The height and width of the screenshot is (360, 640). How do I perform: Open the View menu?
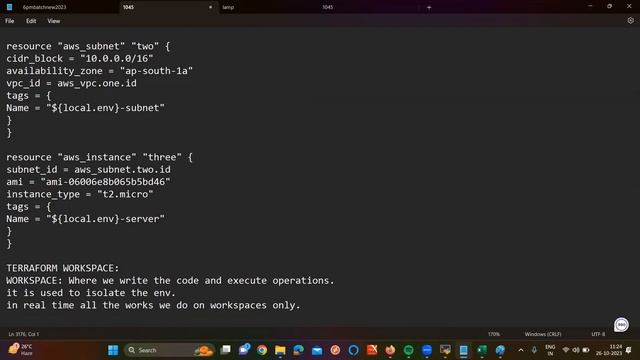53,21
